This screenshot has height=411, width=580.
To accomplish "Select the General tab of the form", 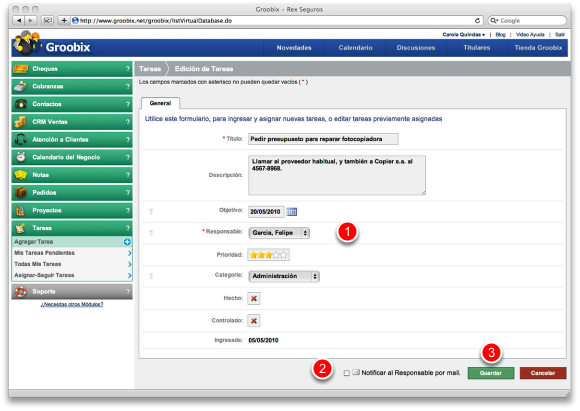I will pyautogui.click(x=160, y=103).
